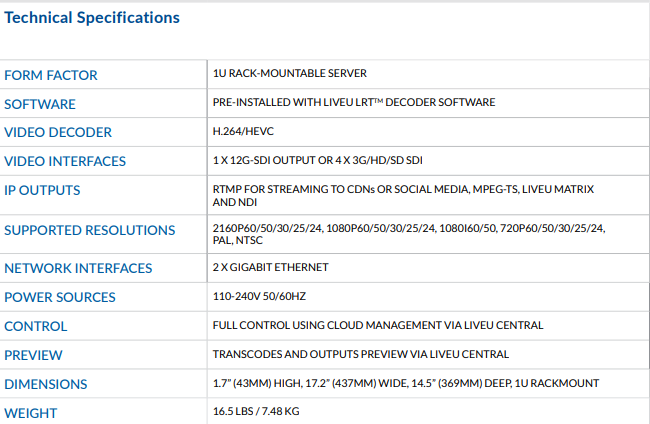Click the 16.5 LBS / 7.48 KG value
The height and width of the screenshot is (424, 650).
tap(256, 412)
